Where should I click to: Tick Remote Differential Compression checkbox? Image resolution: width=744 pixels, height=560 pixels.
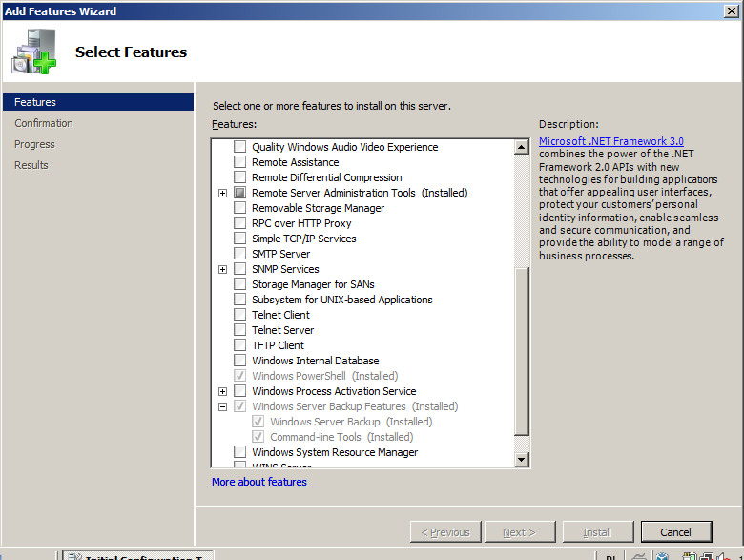[x=240, y=177]
